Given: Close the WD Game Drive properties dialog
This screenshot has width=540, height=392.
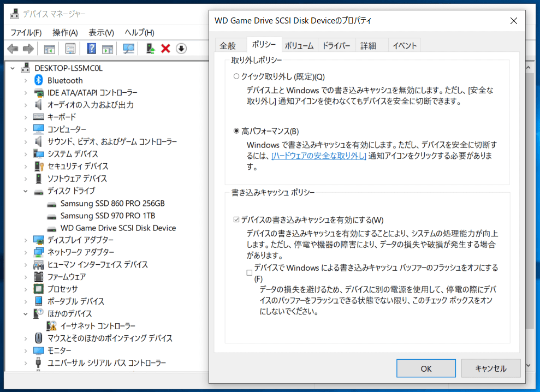Looking at the screenshot, I should click(513, 21).
